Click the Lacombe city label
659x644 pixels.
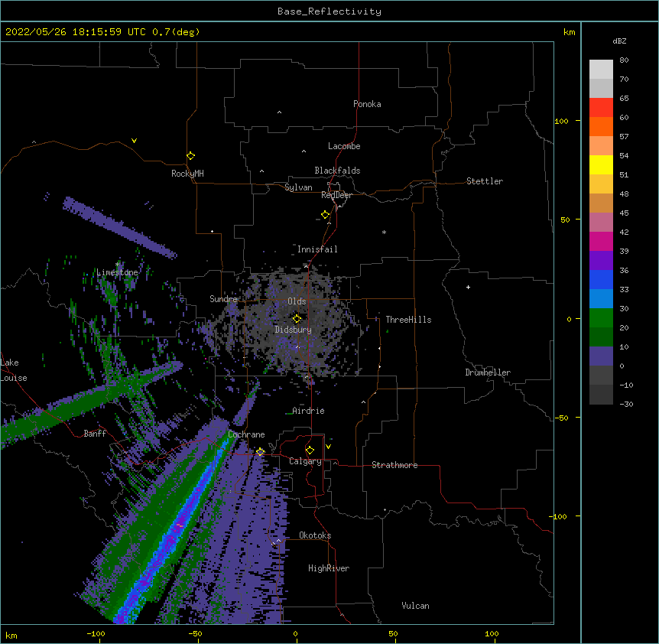(x=344, y=146)
